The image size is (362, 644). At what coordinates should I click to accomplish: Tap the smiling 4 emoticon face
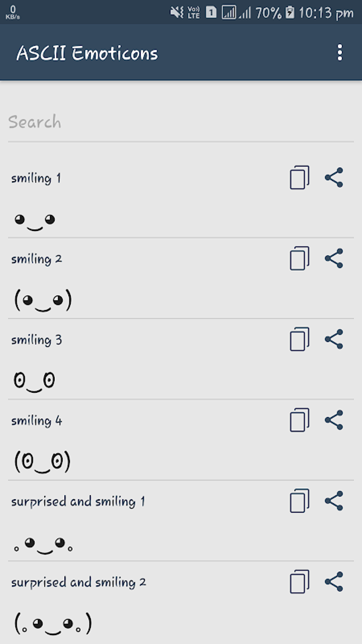click(43, 462)
